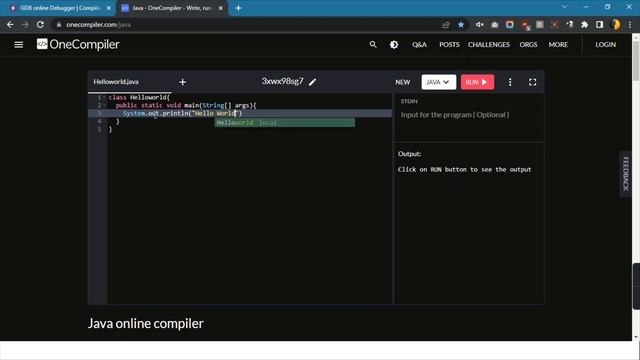Click the mute audio extension icon
This screenshot has width=640, height=360.
point(480,25)
